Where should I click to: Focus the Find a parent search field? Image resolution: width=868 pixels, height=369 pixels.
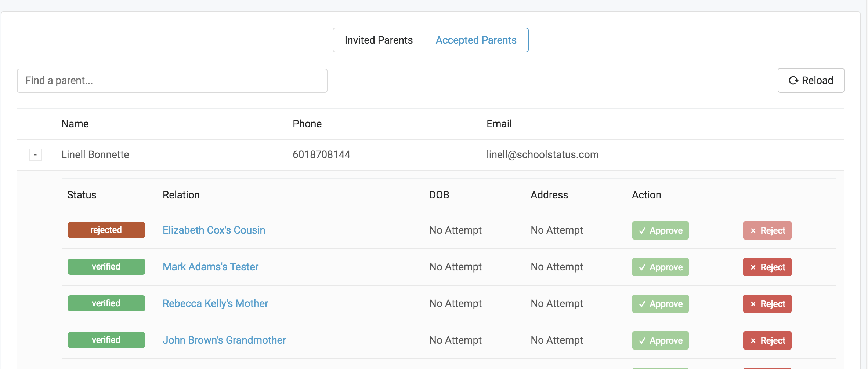172,81
